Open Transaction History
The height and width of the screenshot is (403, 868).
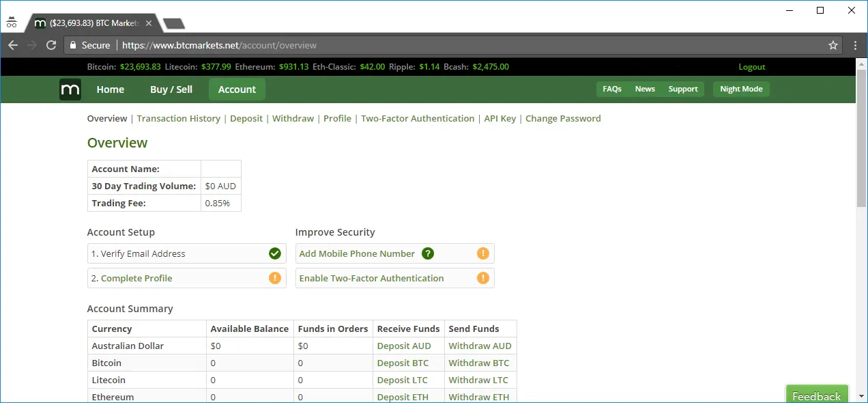click(x=179, y=118)
